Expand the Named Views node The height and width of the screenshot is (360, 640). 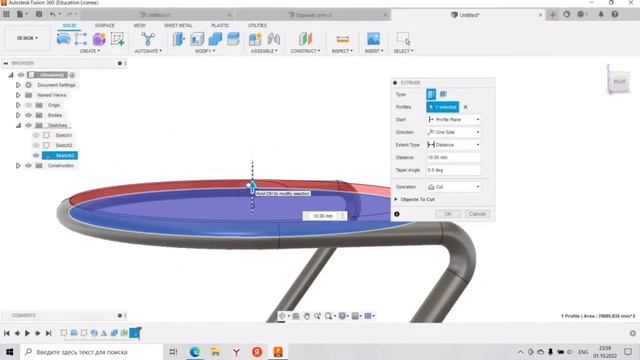click(x=18, y=95)
